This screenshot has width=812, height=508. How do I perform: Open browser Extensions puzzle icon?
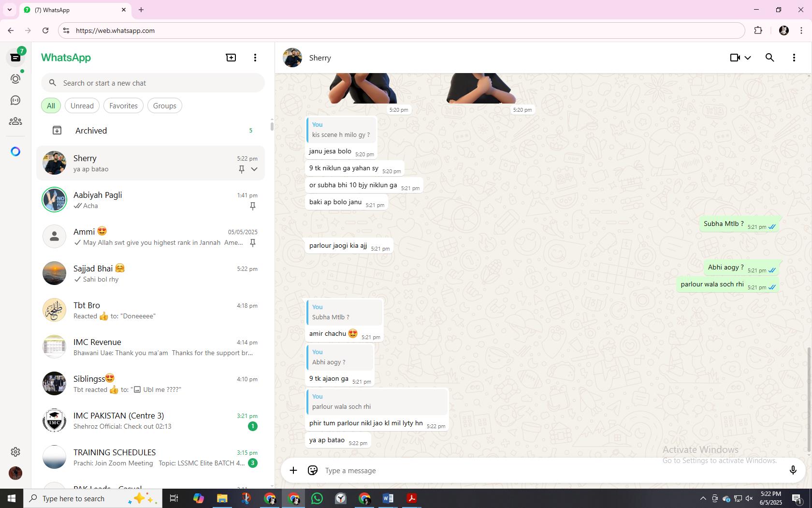click(758, 30)
